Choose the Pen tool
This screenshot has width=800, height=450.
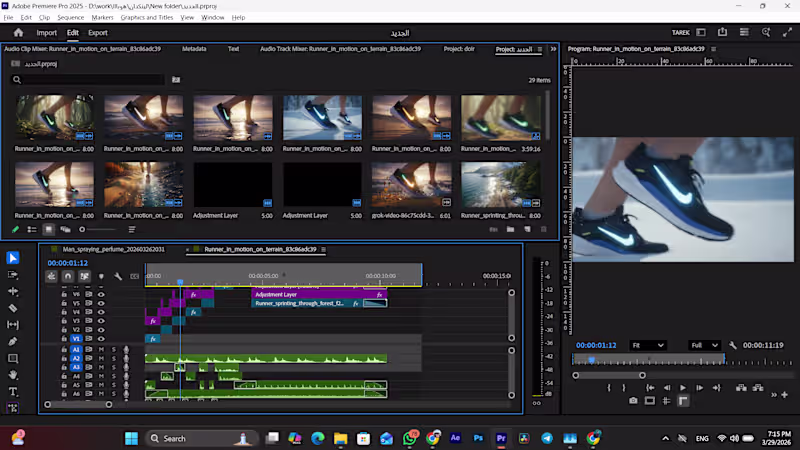click(13, 341)
